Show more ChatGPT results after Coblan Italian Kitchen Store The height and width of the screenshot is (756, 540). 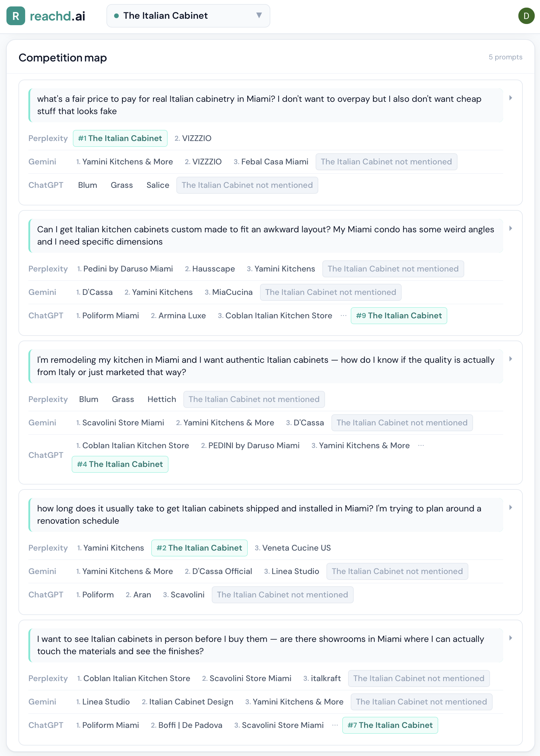pyautogui.click(x=343, y=315)
